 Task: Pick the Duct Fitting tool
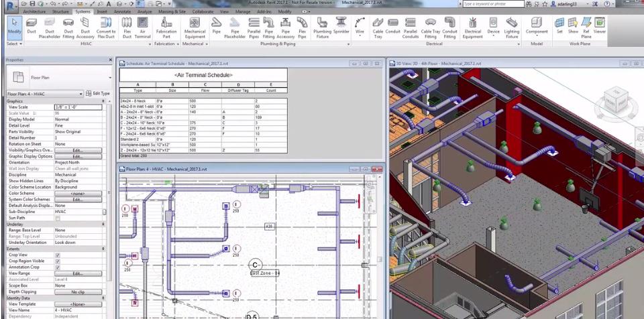(x=68, y=28)
